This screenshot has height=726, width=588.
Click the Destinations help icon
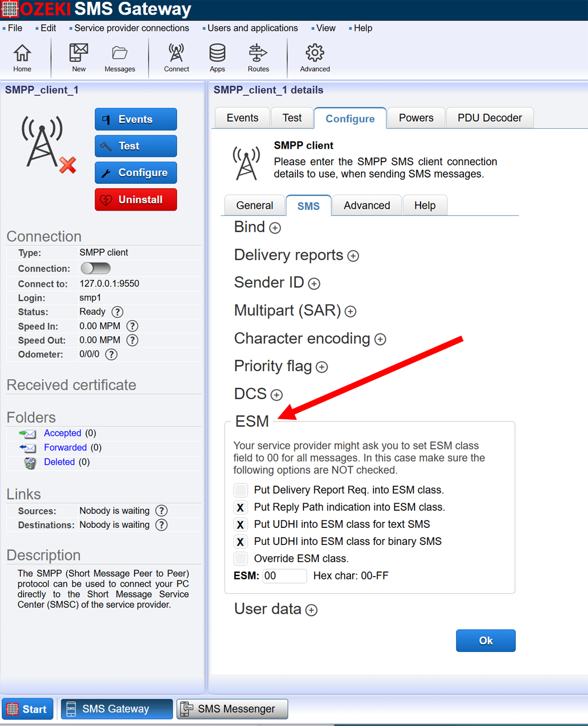click(162, 525)
